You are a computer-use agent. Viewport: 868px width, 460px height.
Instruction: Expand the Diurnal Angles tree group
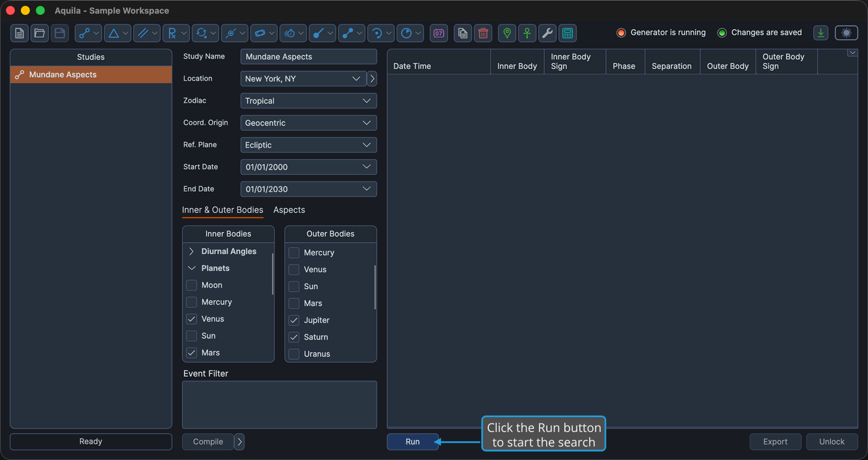pos(191,251)
